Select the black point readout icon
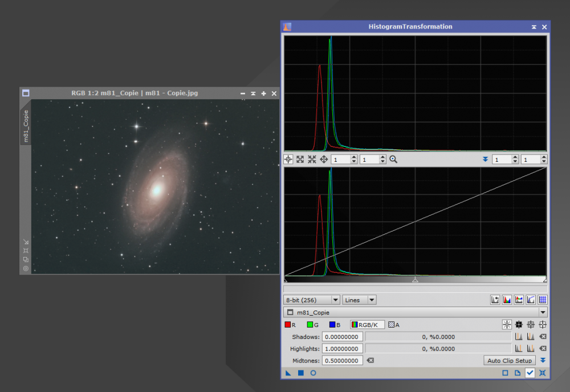The image size is (570, 392). point(519,324)
